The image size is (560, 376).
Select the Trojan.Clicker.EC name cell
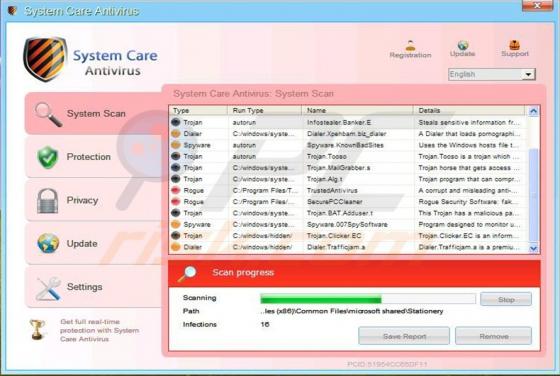pyautogui.click(x=334, y=236)
